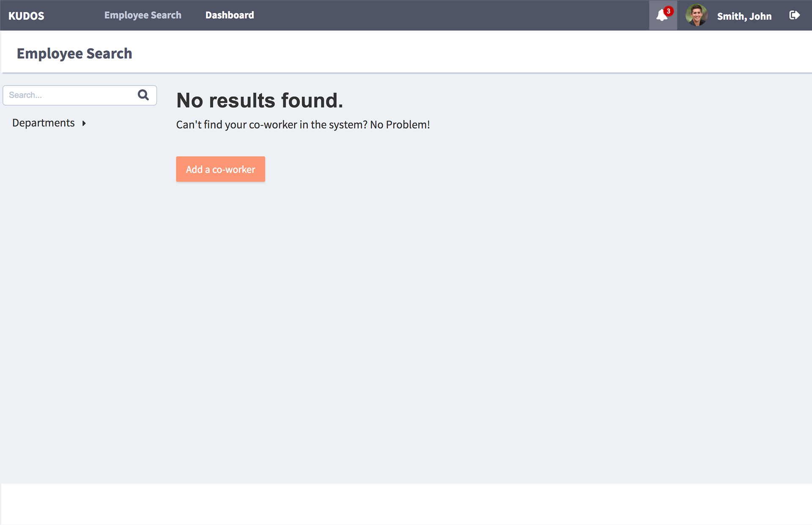This screenshot has height=525, width=812.
Task: Expand the Departments arrow
Action: coord(84,123)
